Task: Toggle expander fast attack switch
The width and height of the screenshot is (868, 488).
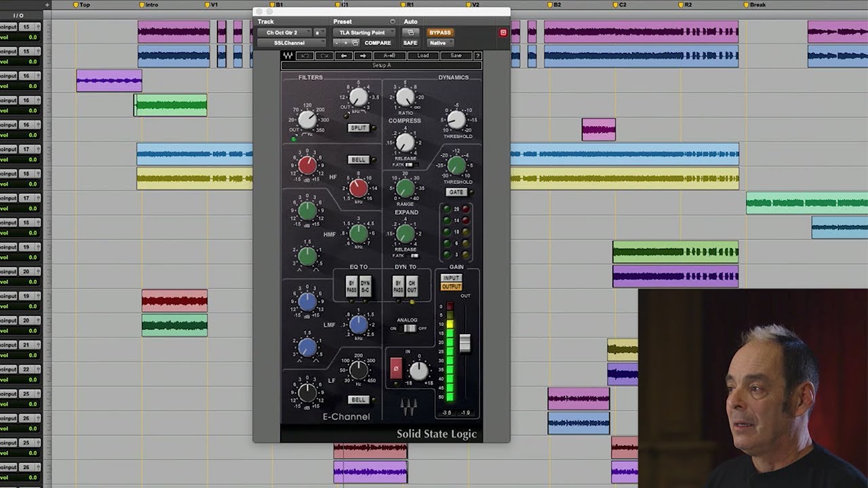Action: (x=414, y=256)
